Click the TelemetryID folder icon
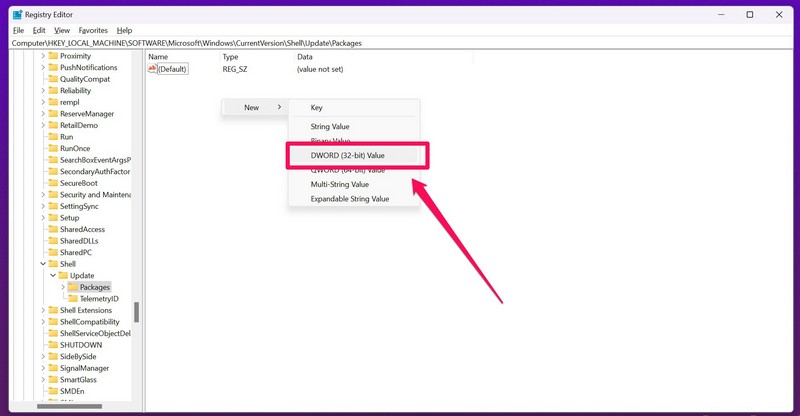The width and height of the screenshot is (800, 416). tap(72, 299)
